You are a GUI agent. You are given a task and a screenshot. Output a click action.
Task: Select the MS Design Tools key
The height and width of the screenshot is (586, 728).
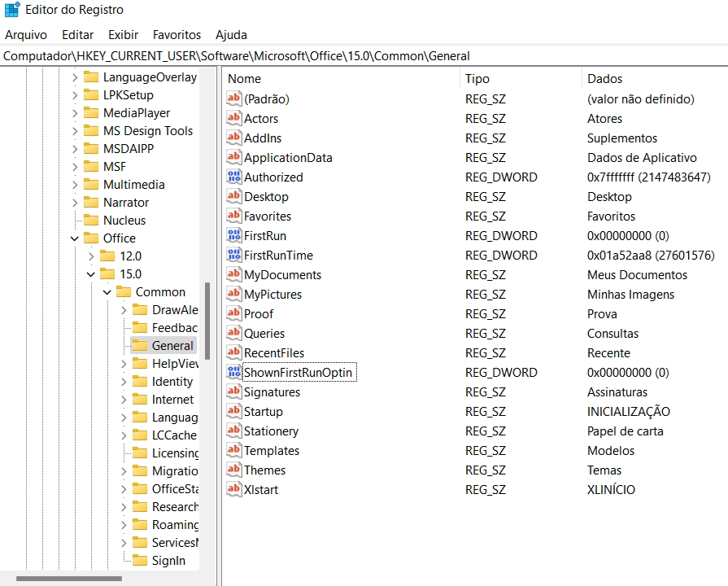(x=148, y=131)
